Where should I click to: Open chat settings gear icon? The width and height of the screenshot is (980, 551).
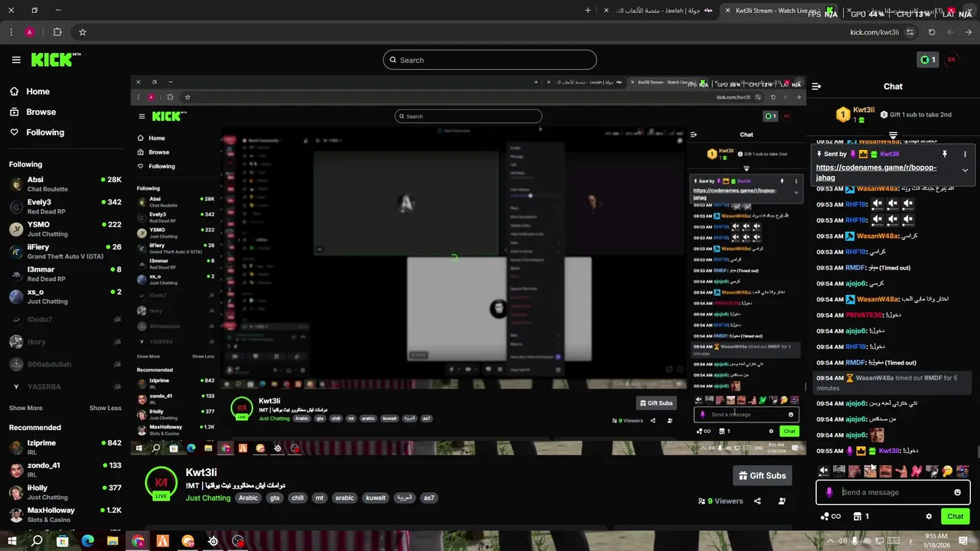click(x=929, y=517)
